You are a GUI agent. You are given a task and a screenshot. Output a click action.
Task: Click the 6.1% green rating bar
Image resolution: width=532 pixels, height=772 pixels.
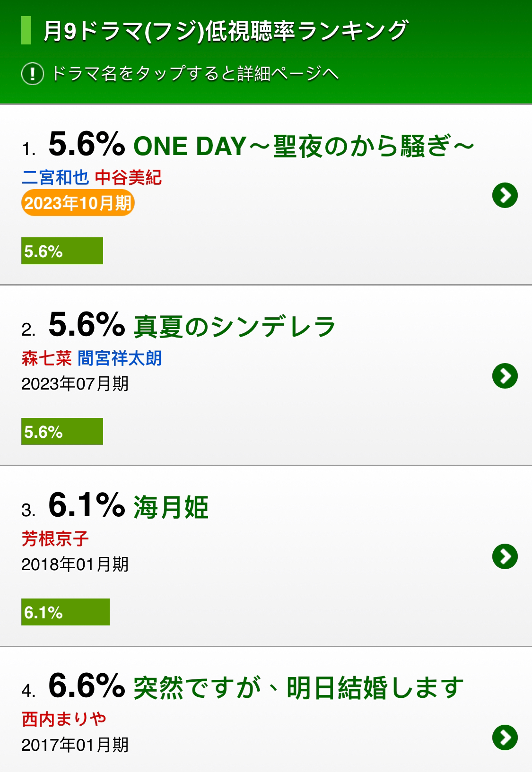65,612
